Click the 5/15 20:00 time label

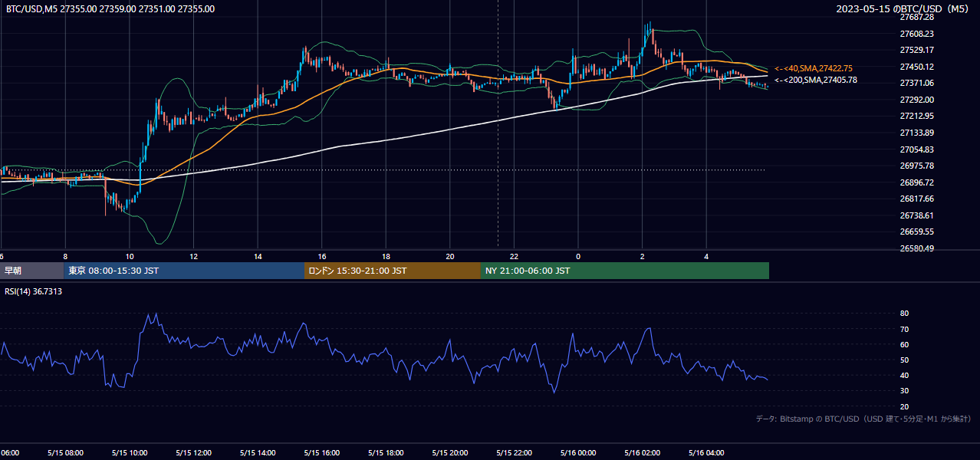point(450,453)
